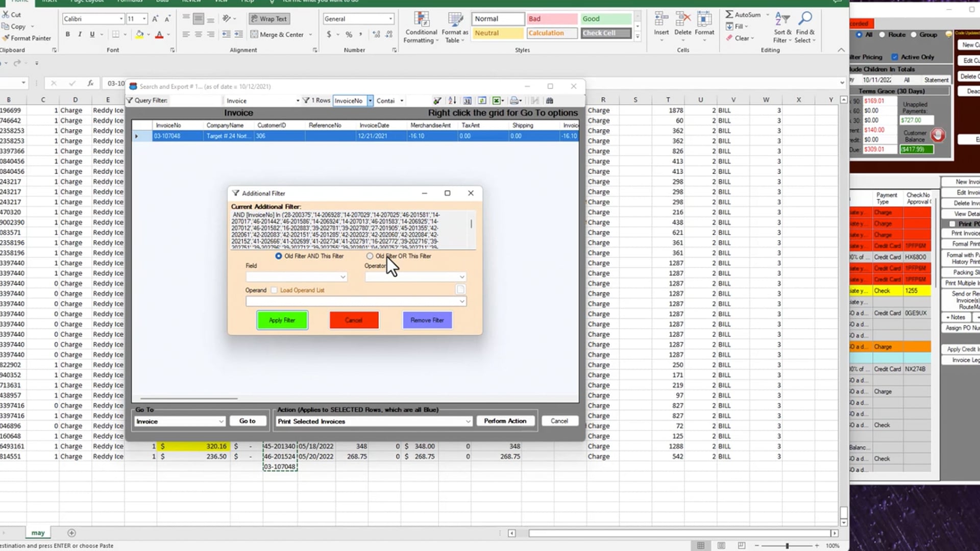Click the blue Remove Filter button
Image resolution: width=980 pixels, height=551 pixels.
click(x=427, y=320)
